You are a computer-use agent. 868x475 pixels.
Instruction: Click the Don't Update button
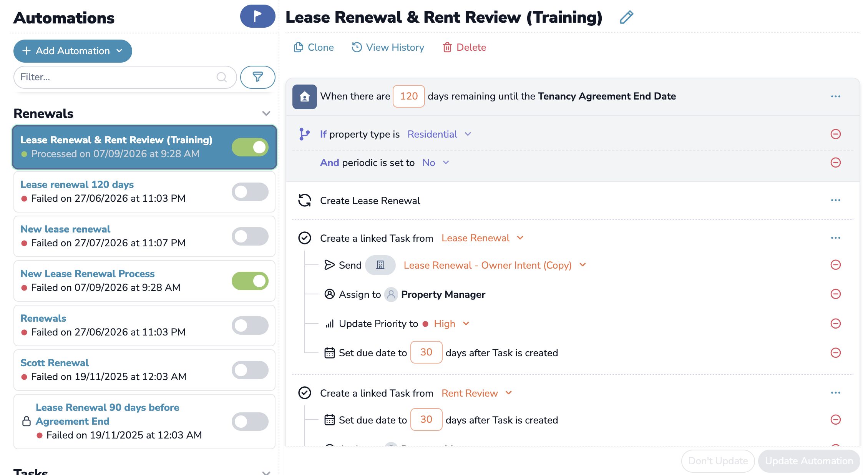(x=718, y=461)
